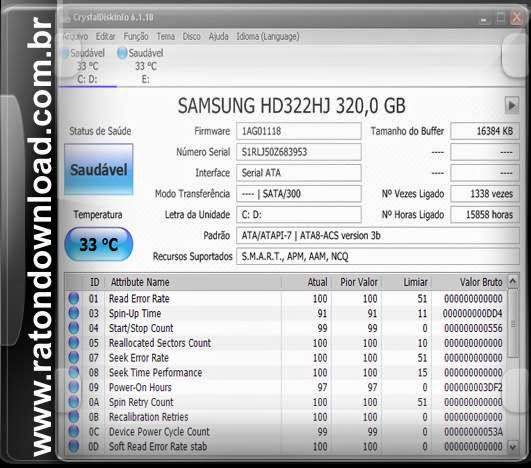Click the power-on hours field 15858 horas
The width and height of the screenshot is (531, 468).
pos(485,215)
